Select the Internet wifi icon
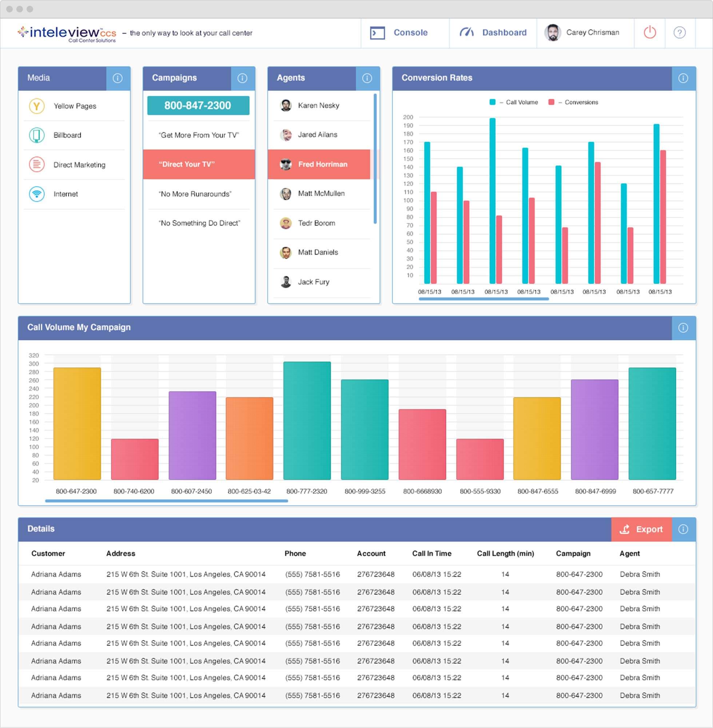 click(37, 194)
